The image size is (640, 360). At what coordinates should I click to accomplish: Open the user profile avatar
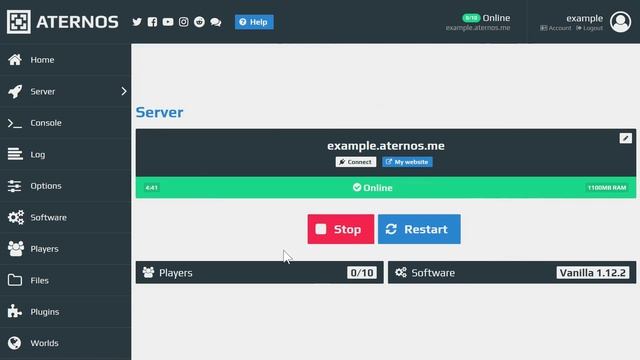click(x=620, y=22)
